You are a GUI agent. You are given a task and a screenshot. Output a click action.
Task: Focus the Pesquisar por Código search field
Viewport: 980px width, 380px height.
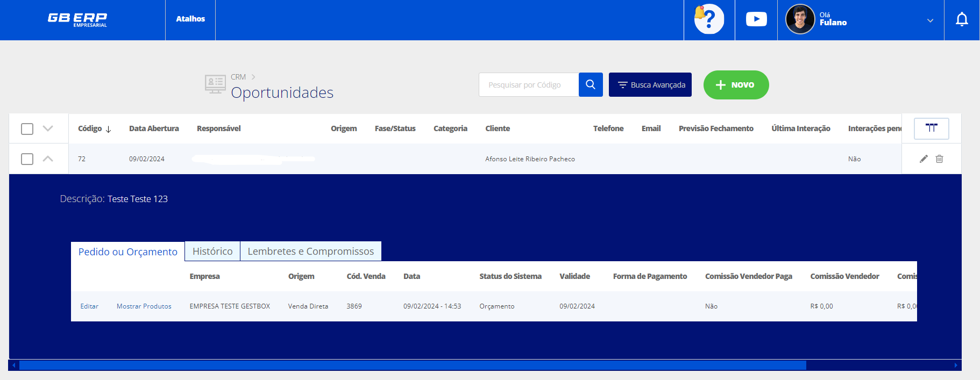tap(528, 85)
